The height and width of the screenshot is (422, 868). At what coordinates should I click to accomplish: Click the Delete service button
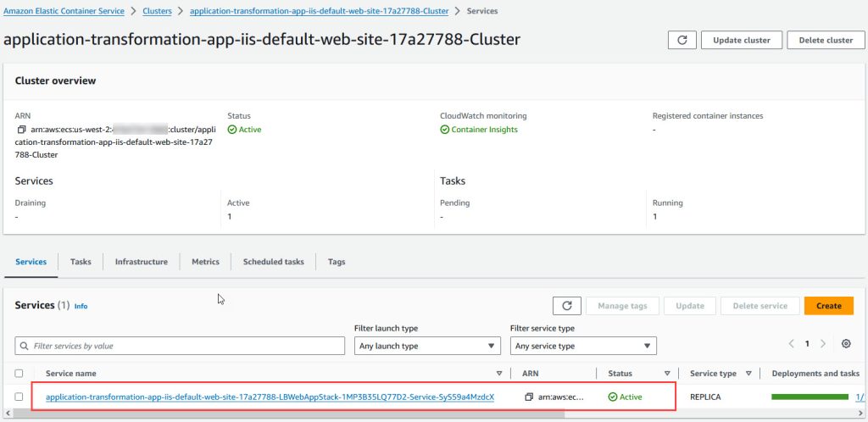tap(760, 306)
